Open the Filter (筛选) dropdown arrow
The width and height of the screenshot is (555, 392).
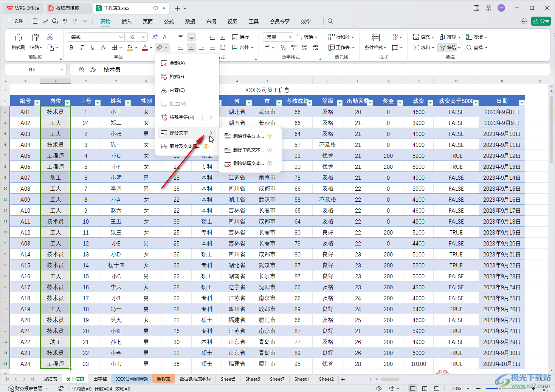(x=459, y=48)
